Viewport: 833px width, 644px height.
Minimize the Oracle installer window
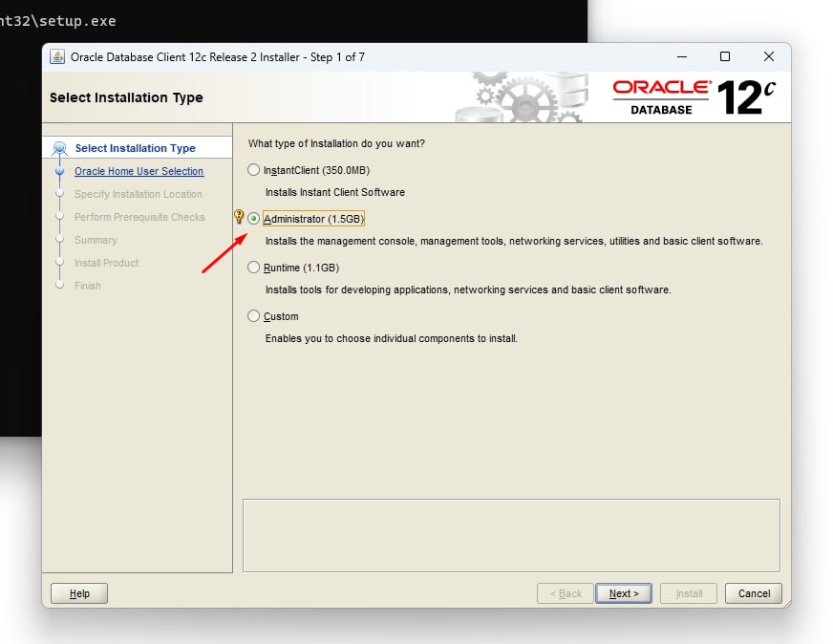point(682,56)
